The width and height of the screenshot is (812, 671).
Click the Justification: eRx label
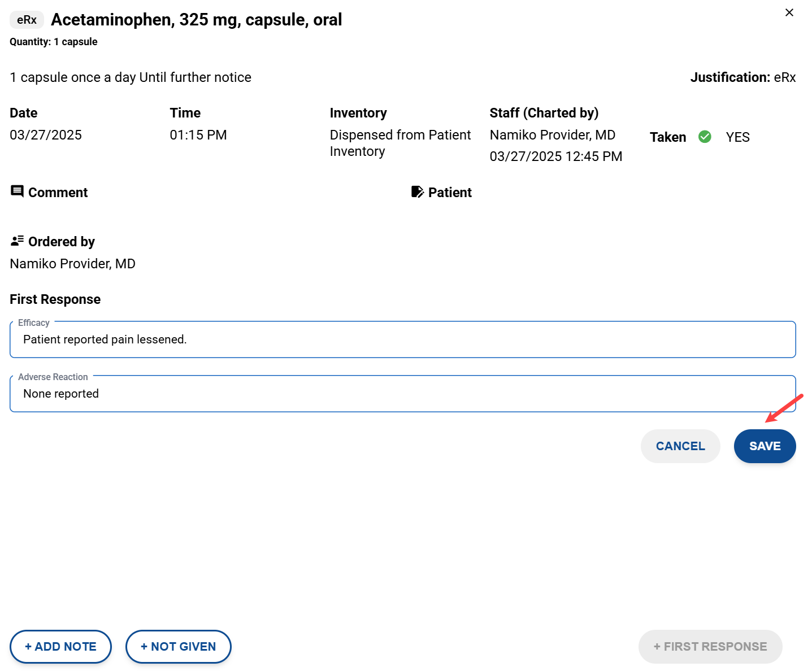pyautogui.click(x=742, y=77)
